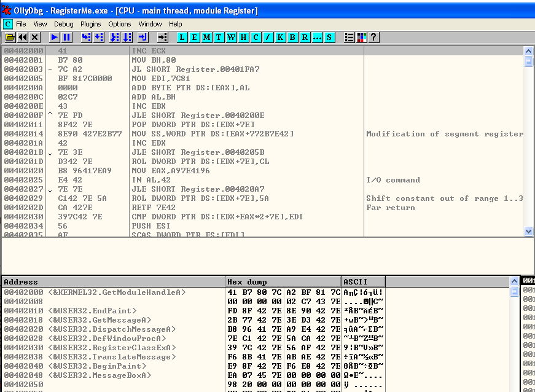The height and width of the screenshot is (392, 535).
Task: Select dump row KERNEL32.GetModuleHandleA
Action: coord(193,292)
